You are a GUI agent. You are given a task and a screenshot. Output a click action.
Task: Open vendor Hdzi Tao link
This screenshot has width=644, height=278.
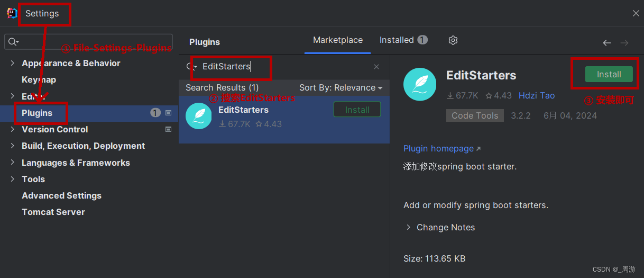[x=537, y=95]
